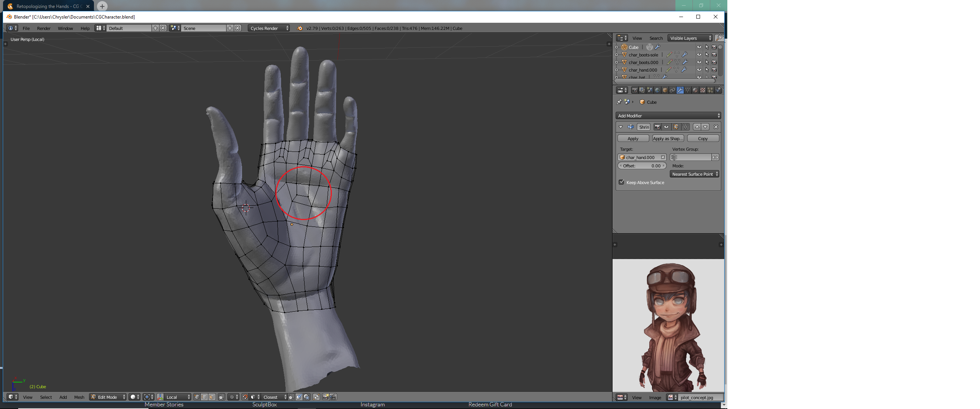Select vertex select mode
The width and height of the screenshot is (980, 409).
click(197, 397)
